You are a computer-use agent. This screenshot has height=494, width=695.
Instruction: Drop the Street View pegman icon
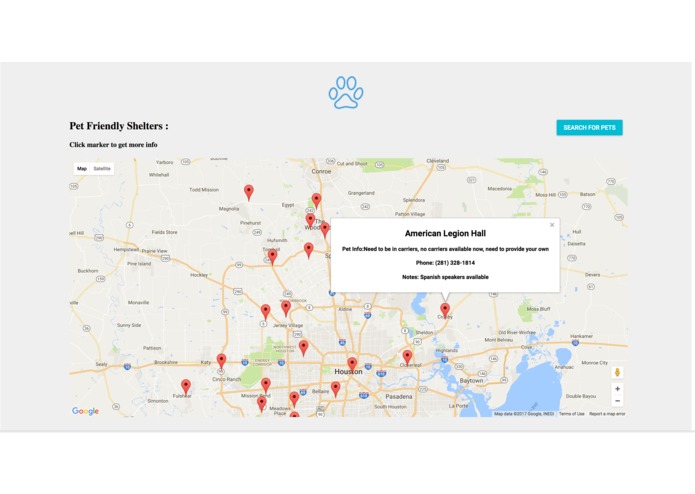[x=617, y=373]
